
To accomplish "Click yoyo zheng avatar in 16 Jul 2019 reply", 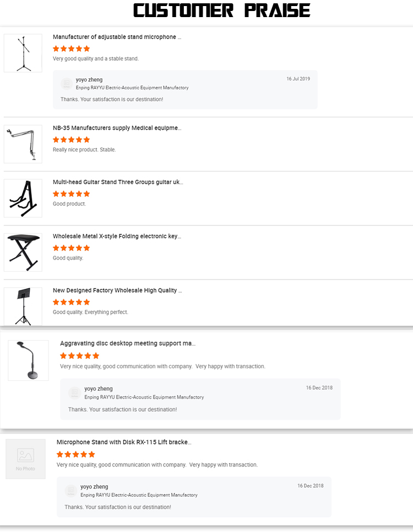I will point(67,83).
